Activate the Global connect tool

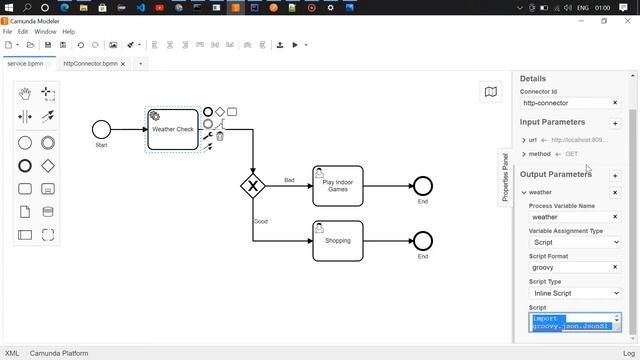pyautogui.click(x=48, y=117)
